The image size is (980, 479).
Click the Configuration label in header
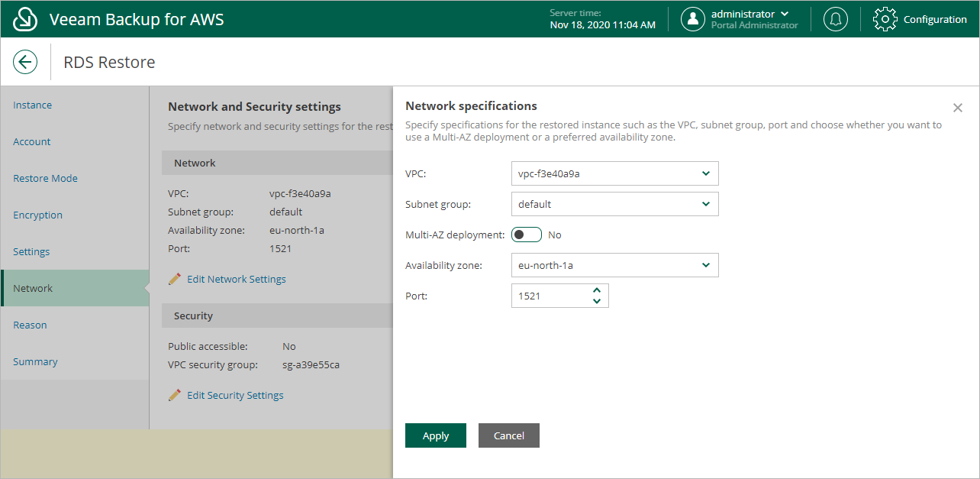coord(935,19)
